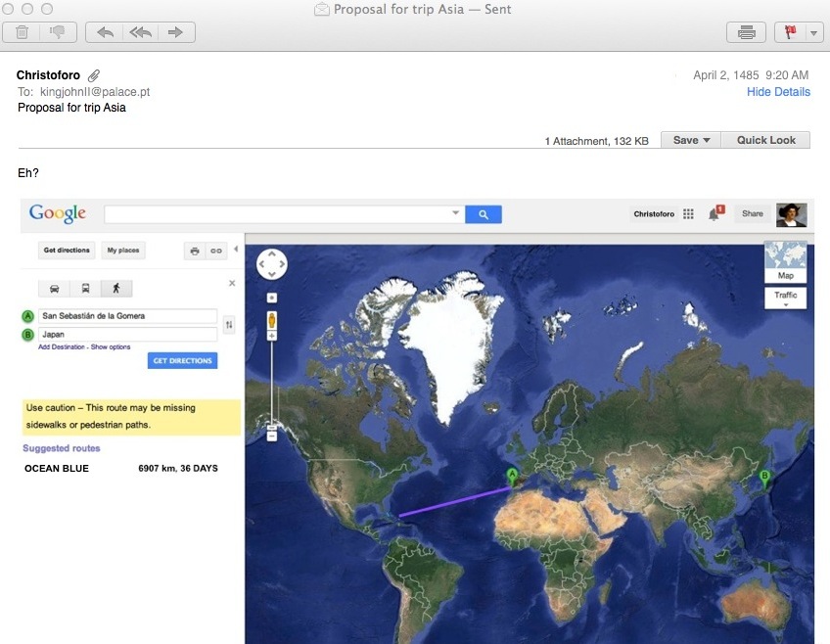Click the Japan destination field
Screen dimensions: 830x644
pos(127,335)
